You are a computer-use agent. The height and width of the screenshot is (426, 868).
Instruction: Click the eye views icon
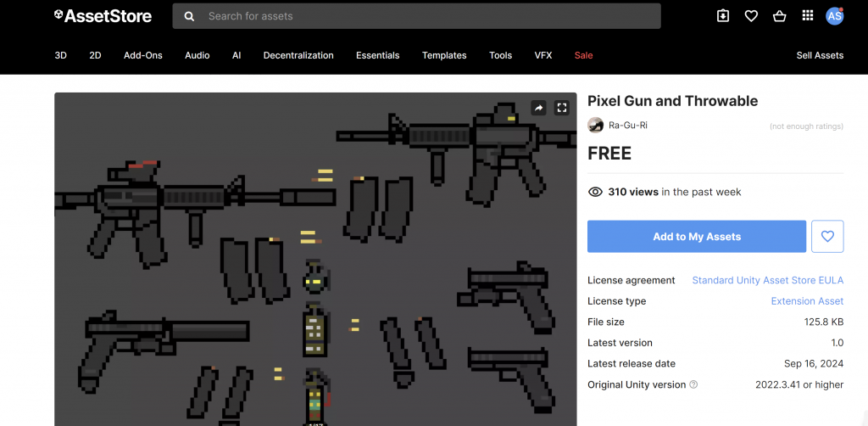point(595,193)
